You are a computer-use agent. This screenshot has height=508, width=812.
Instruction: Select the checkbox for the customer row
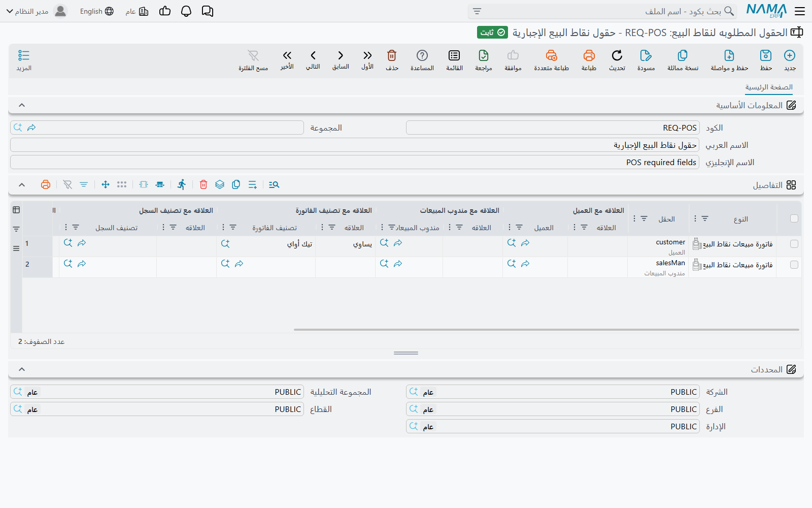[794, 244]
